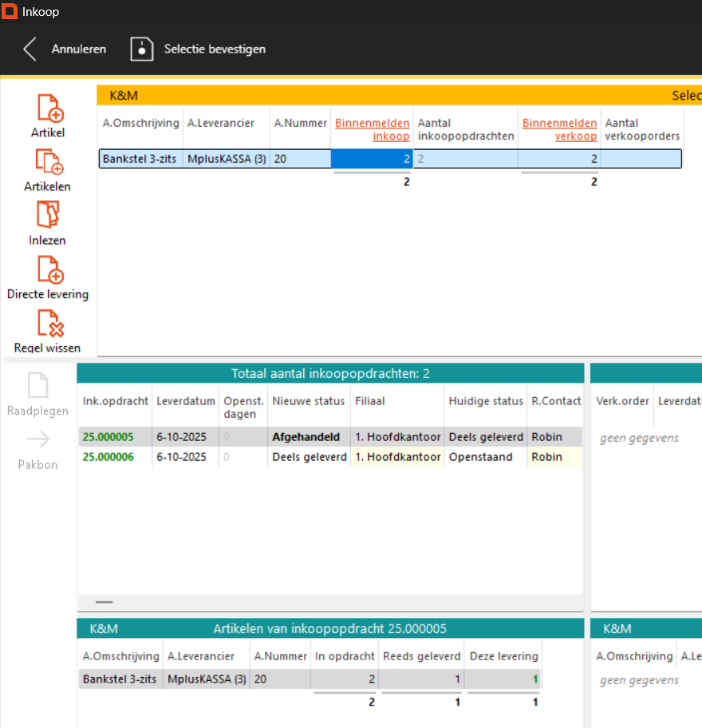
Task: Click the Raadplegen document icon
Action: [x=37, y=386]
